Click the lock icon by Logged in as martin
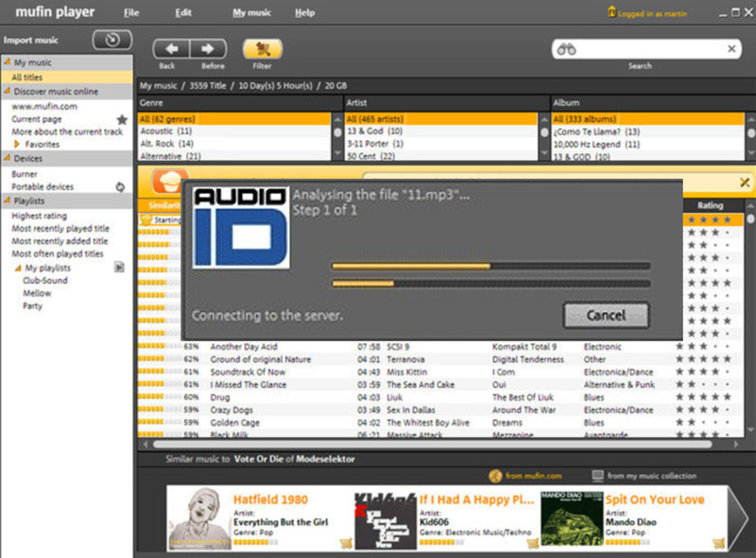 [611, 12]
